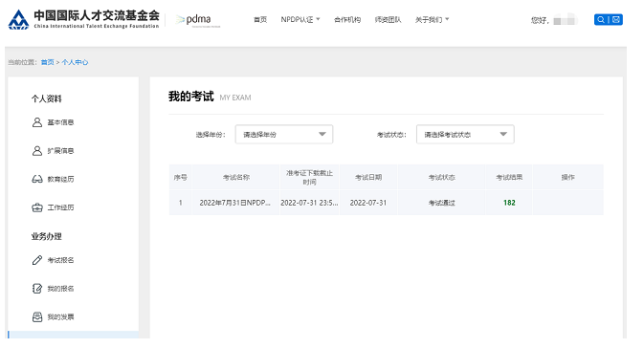
Task: Click the 序号 column header
Action: (180, 177)
